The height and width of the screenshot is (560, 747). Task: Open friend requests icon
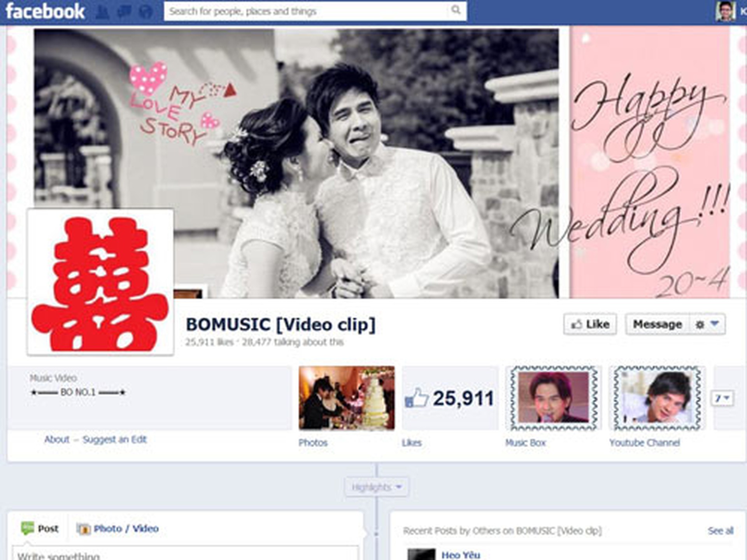tap(102, 12)
